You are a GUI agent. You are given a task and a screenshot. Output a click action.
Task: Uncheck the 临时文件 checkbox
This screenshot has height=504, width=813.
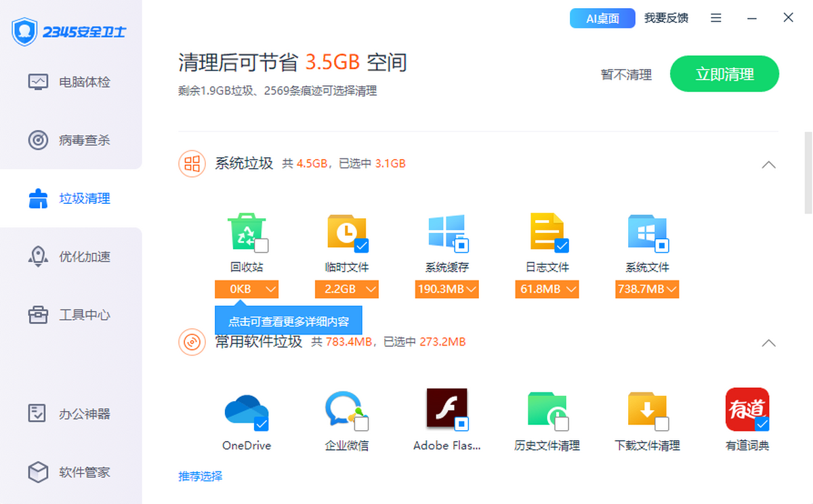(361, 245)
